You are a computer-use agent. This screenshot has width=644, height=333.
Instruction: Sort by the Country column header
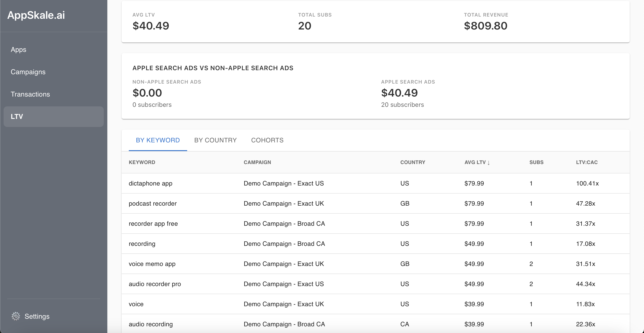[x=413, y=162]
